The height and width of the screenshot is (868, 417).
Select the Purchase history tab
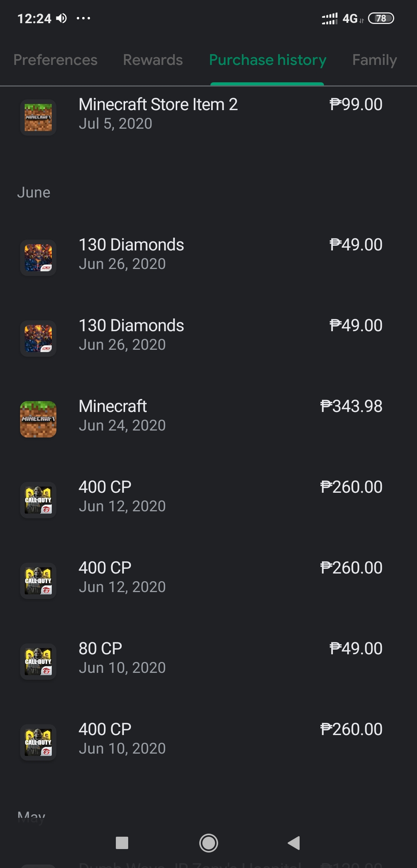[268, 60]
